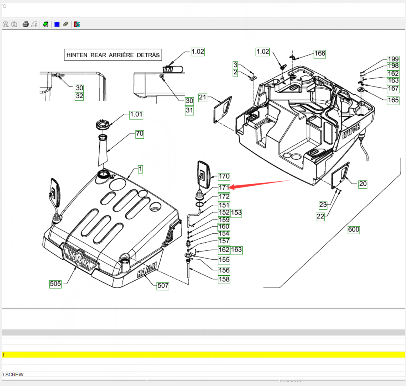
Task: Click the blue square toolbar icon
Action: [57, 24]
